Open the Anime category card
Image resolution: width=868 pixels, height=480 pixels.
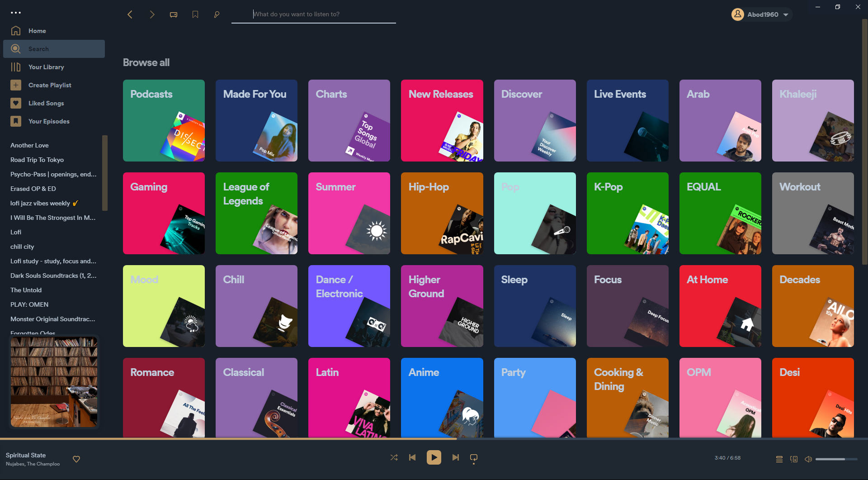442,398
